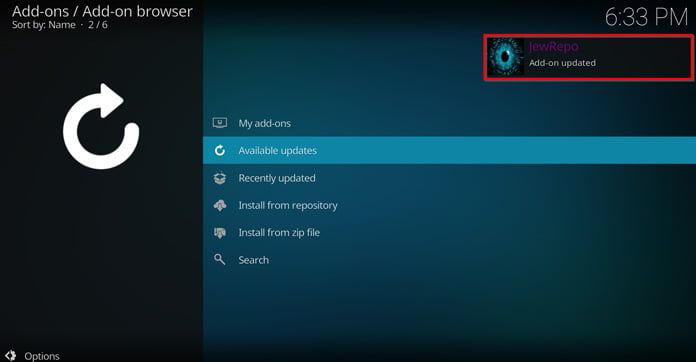This screenshot has width=696, height=362.
Task: Click the 6:33 PM clock
Action: click(x=646, y=18)
